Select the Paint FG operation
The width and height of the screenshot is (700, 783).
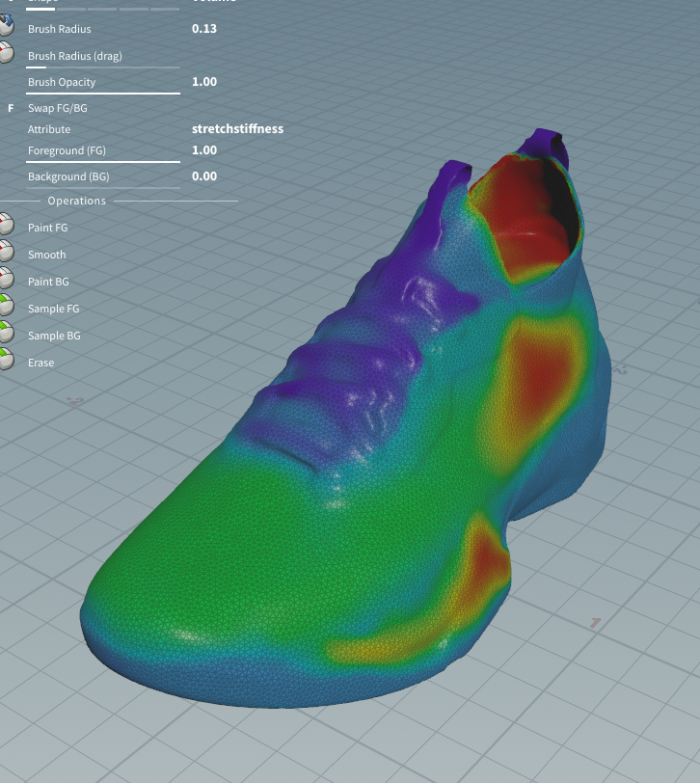(x=48, y=228)
